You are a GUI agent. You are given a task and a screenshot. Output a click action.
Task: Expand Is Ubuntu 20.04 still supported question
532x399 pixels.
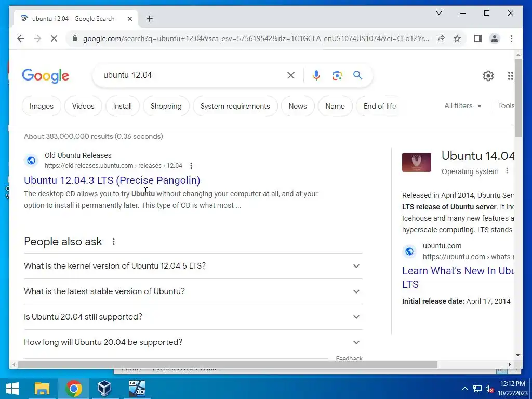[x=193, y=317]
